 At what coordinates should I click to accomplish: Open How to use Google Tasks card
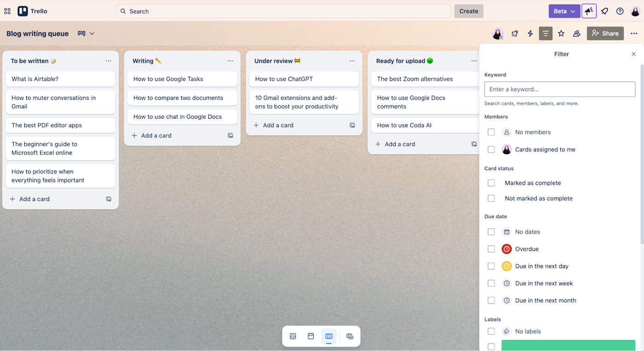coord(182,79)
